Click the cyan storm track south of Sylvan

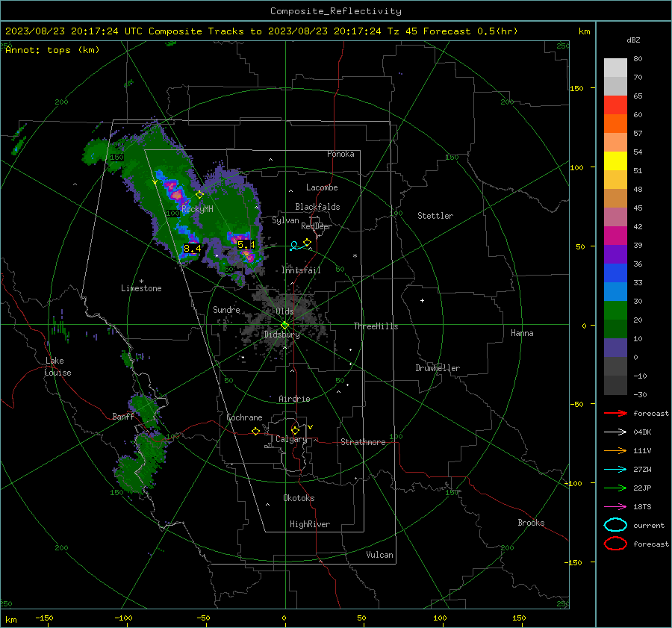(299, 246)
